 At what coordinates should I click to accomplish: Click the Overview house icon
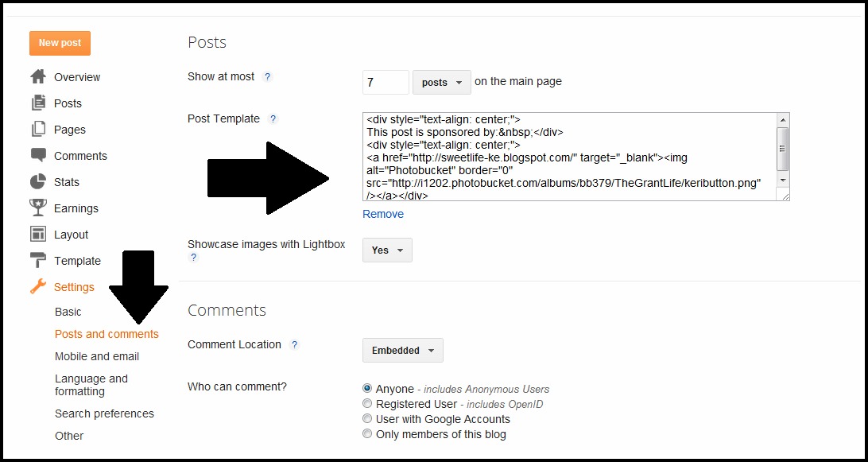coord(38,77)
